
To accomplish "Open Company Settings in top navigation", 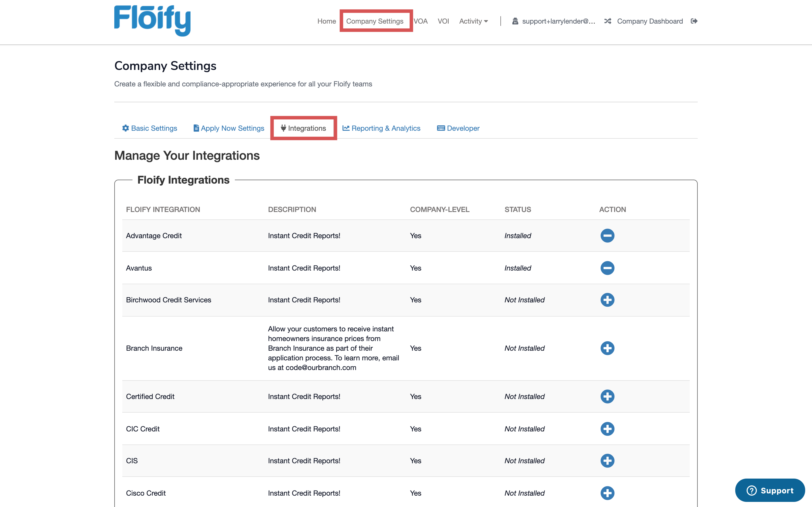I will (375, 21).
